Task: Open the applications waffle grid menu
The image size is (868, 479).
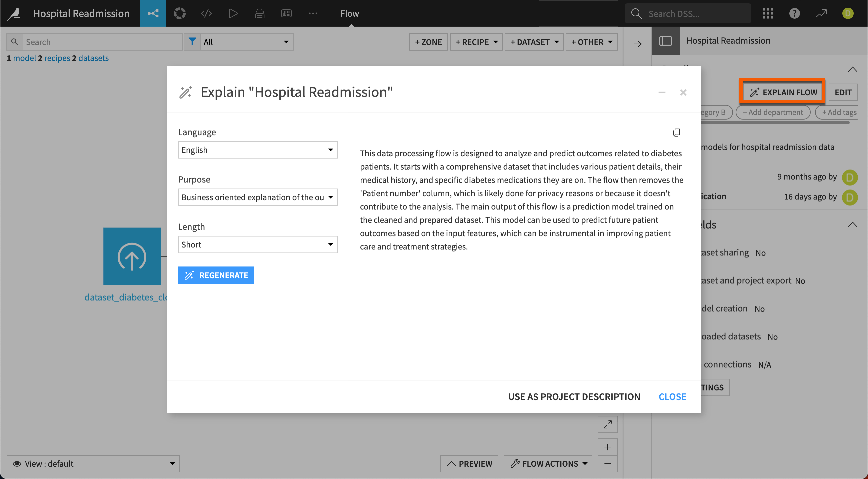Action: point(768,13)
